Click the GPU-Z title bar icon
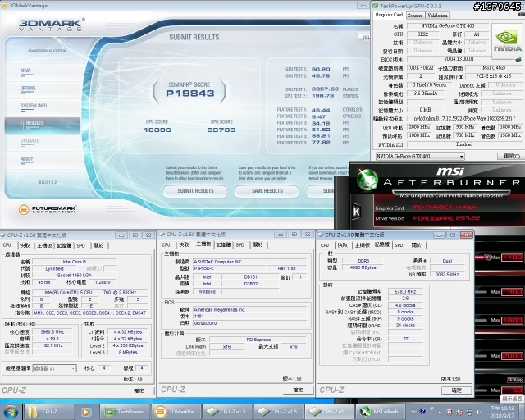525x420 pixels. pos(376,6)
